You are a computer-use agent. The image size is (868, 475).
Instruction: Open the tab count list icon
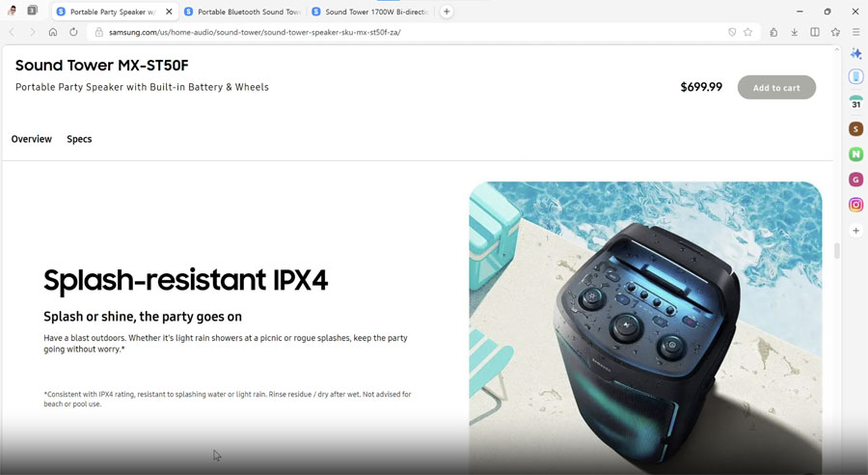pyautogui.click(x=33, y=11)
